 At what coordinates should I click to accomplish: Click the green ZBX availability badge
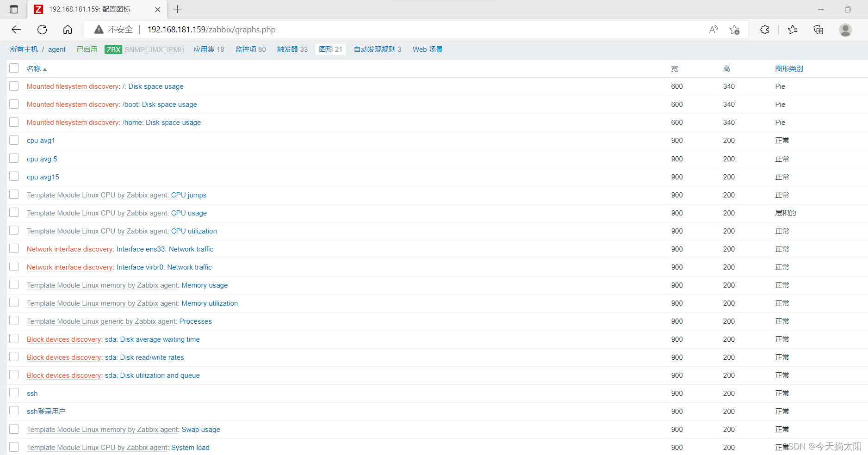113,49
